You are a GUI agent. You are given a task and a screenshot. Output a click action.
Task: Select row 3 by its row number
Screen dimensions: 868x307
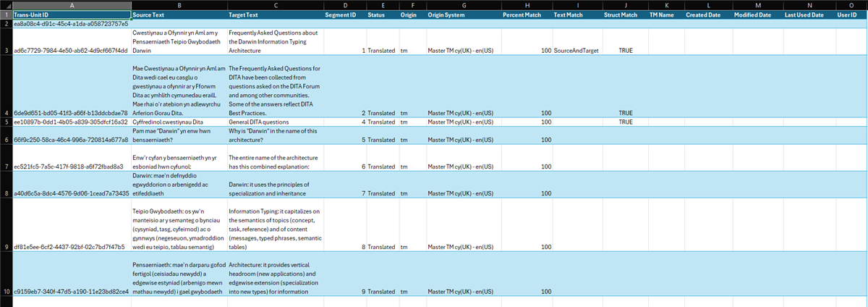6,42
